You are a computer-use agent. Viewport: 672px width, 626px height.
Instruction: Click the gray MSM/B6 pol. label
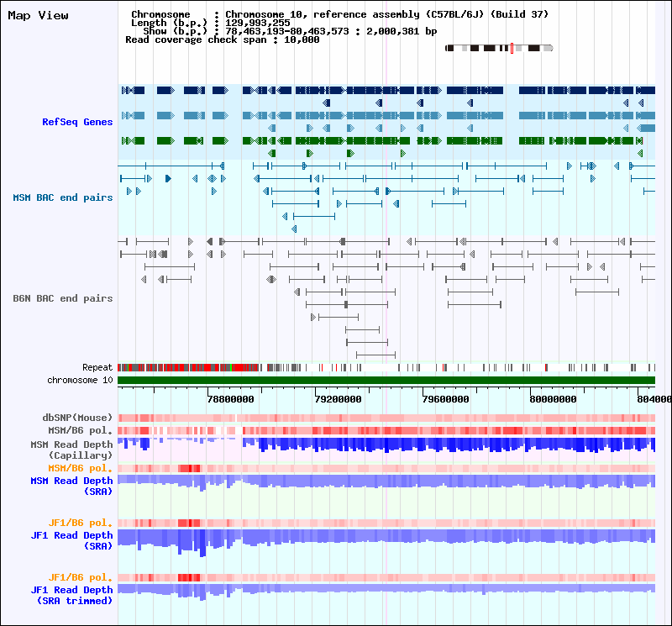pos(80,430)
